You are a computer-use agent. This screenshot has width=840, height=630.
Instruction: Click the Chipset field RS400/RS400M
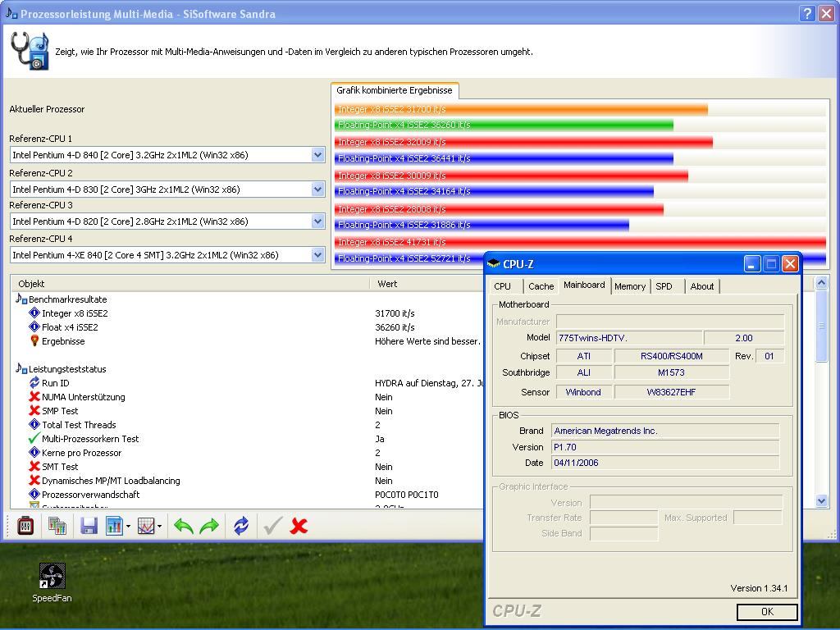click(x=671, y=356)
